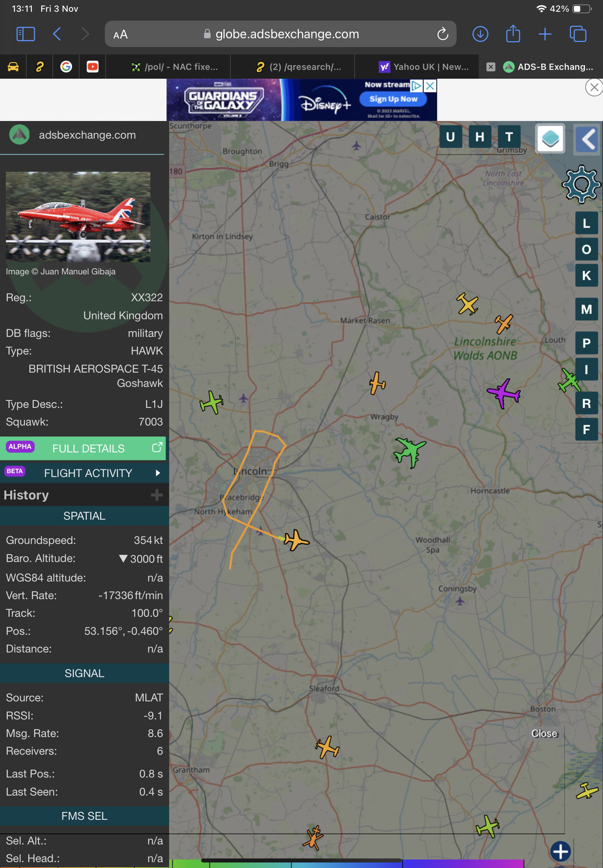
Task: Open adsbexchange.com logo link
Action: pos(72,135)
